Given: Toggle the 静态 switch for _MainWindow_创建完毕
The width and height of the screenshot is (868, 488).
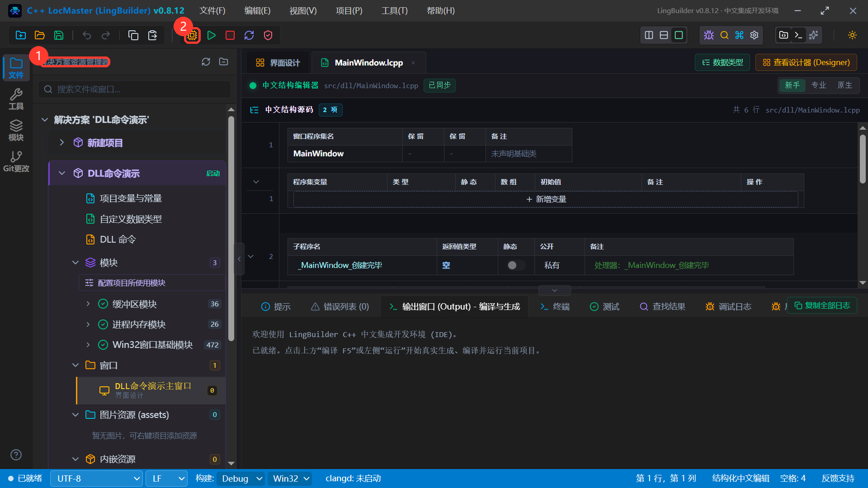Looking at the screenshot, I should coord(516,265).
